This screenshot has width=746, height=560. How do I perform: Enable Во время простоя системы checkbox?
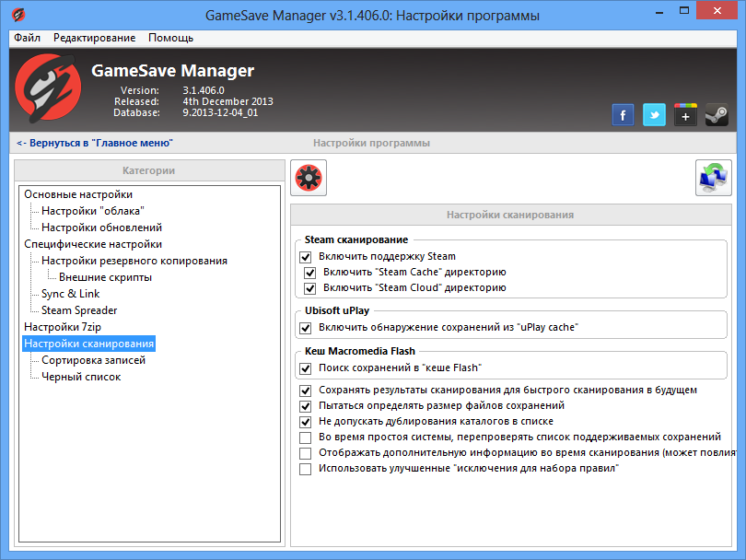click(306, 437)
